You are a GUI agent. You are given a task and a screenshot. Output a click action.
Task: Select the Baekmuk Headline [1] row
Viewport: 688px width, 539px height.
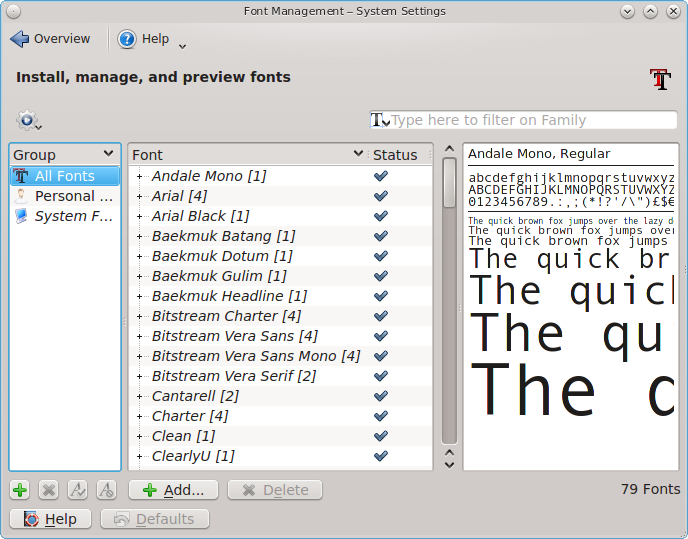[x=281, y=296]
